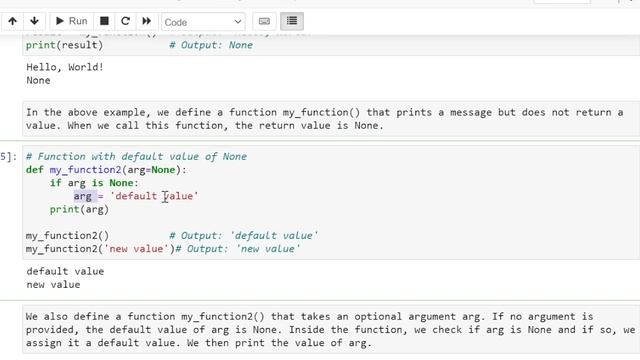
Task: Click the 'if arg is None:' code line
Action: tap(94, 183)
